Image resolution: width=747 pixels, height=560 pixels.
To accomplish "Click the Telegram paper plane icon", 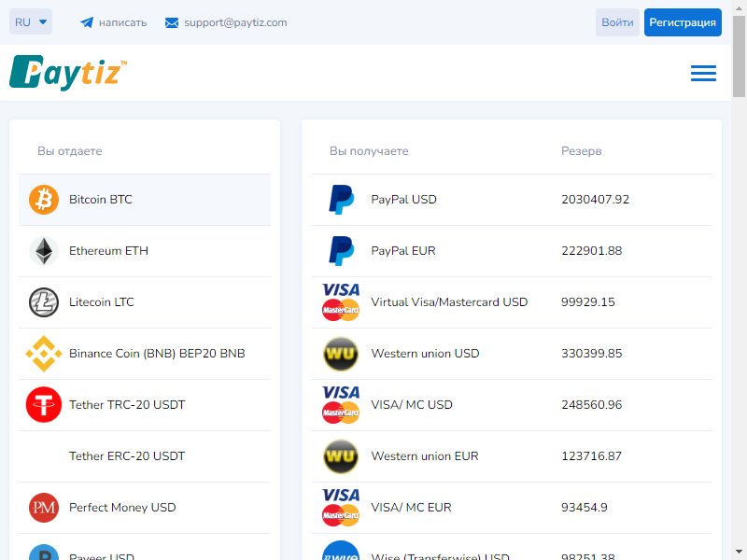I will pyautogui.click(x=87, y=22).
